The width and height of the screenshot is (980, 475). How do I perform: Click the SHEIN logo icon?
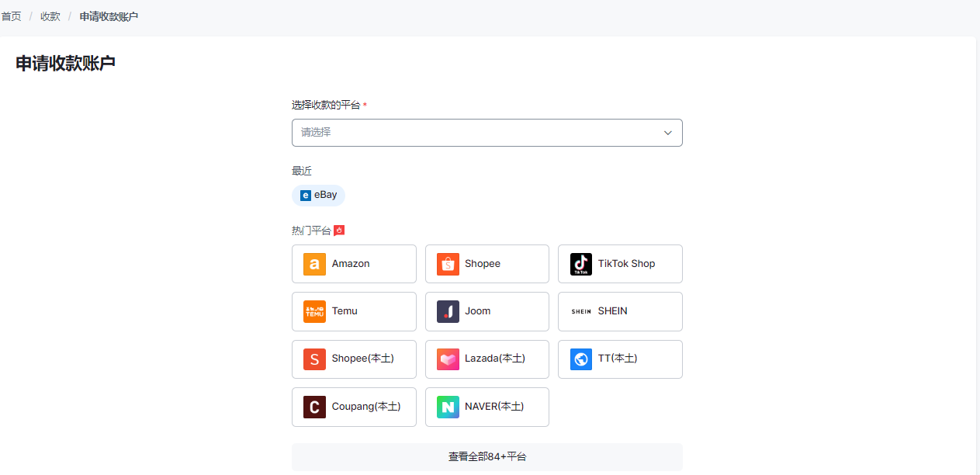(x=581, y=311)
